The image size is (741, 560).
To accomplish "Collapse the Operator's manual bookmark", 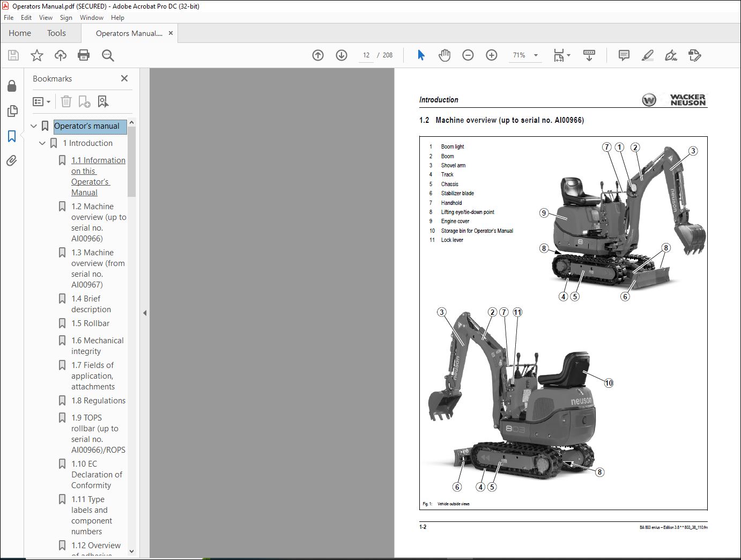I will 34,126.
